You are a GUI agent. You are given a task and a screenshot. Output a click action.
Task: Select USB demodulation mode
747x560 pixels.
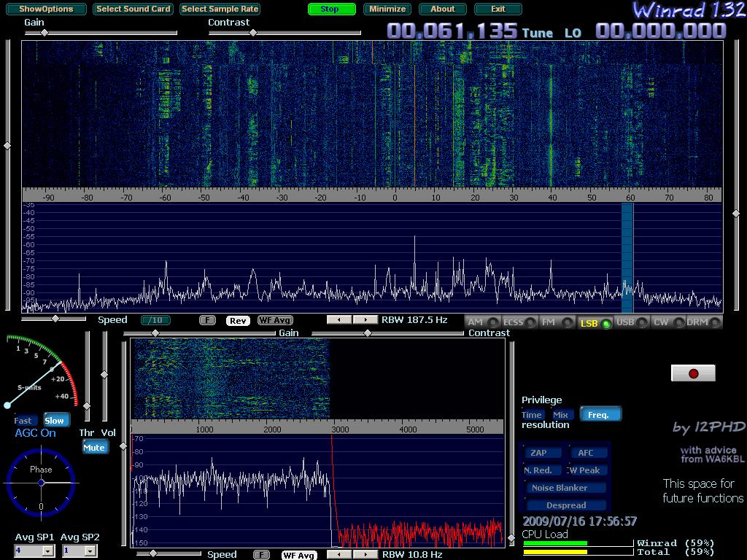pos(631,322)
